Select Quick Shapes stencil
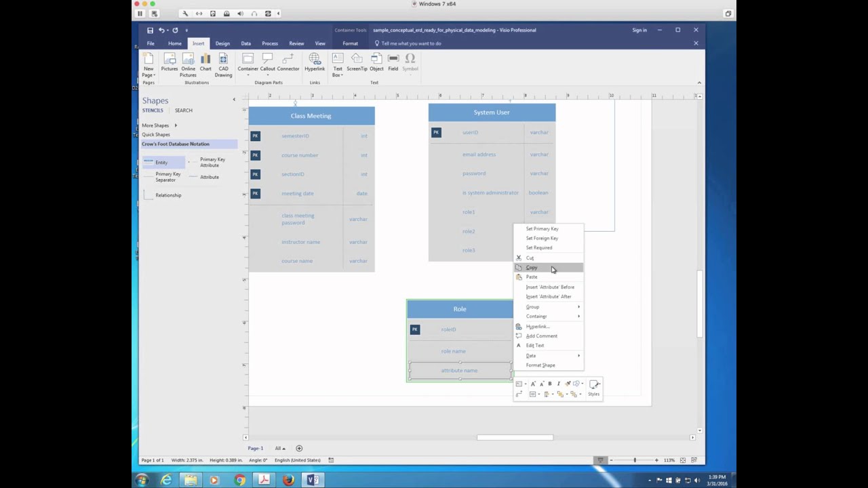868x488 pixels. tap(156, 135)
